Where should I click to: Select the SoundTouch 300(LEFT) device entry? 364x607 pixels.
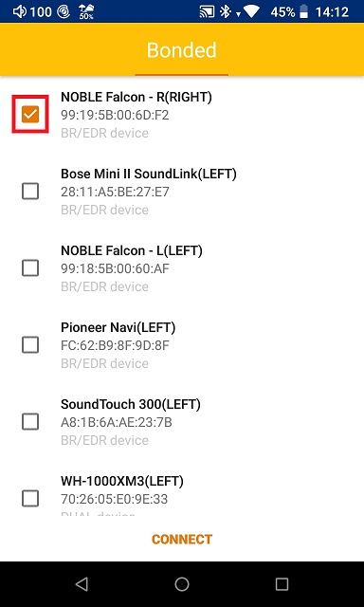point(182,421)
